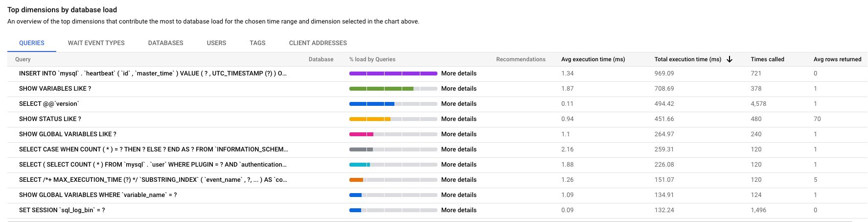This screenshot has height=222, width=868.
Task: Click More details for SHOW VARIABLES LIKE query
Action: (x=458, y=89)
